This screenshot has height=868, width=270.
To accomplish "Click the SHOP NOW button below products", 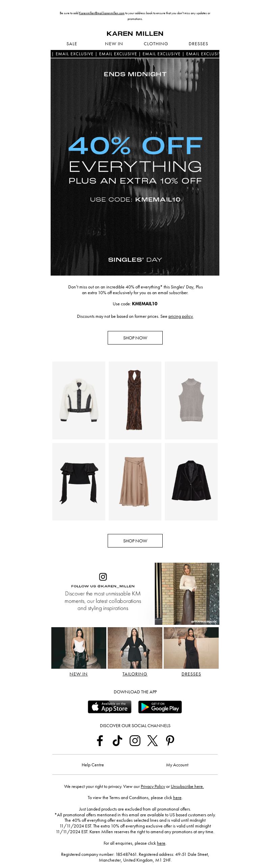I will point(135,541).
